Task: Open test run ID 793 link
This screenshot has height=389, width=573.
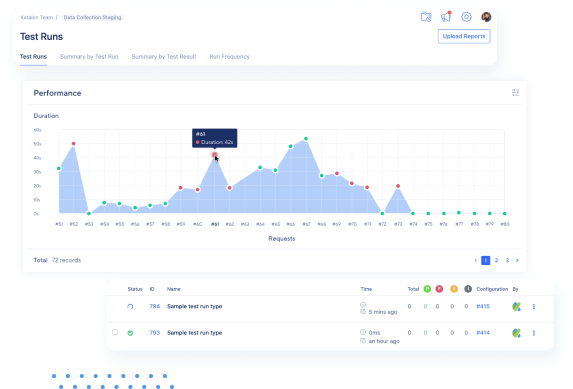Action: pos(155,333)
